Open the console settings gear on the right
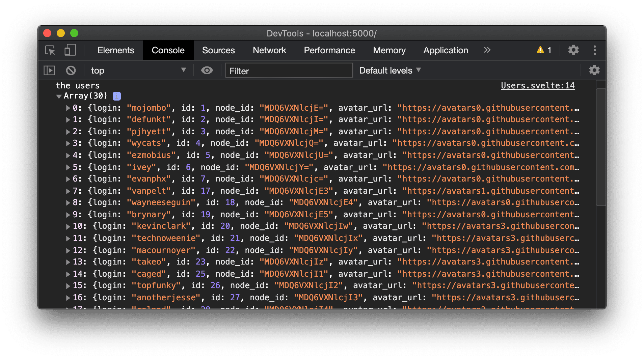The image size is (644, 359). [x=595, y=70]
